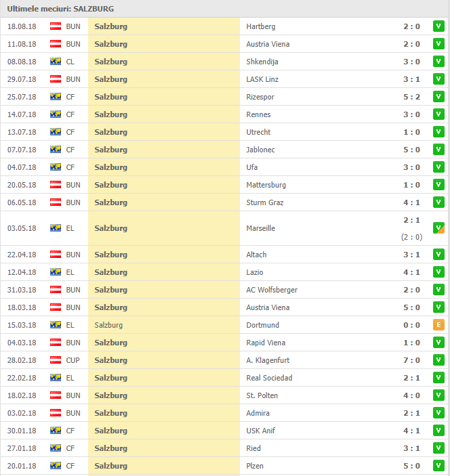The height and width of the screenshot is (476, 450).
Task: Click the opponent name AC Wolfsberger
Action: coord(272,290)
